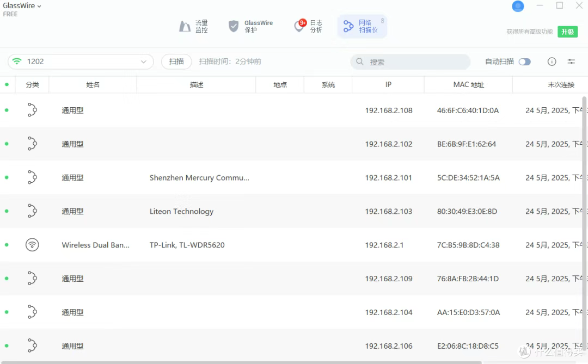The width and height of the screenshot is (588, 364).
Task: Click the info circle icon
Action: point(552,61)
